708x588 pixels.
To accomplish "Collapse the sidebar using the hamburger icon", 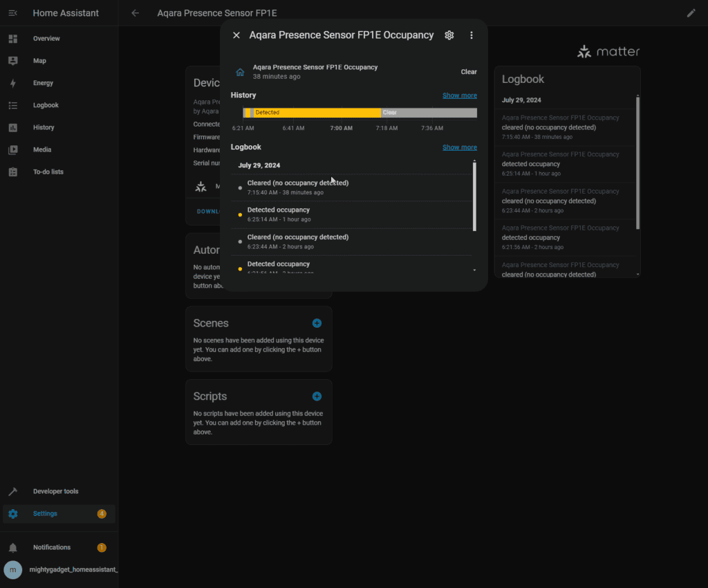I will (12, 13).
